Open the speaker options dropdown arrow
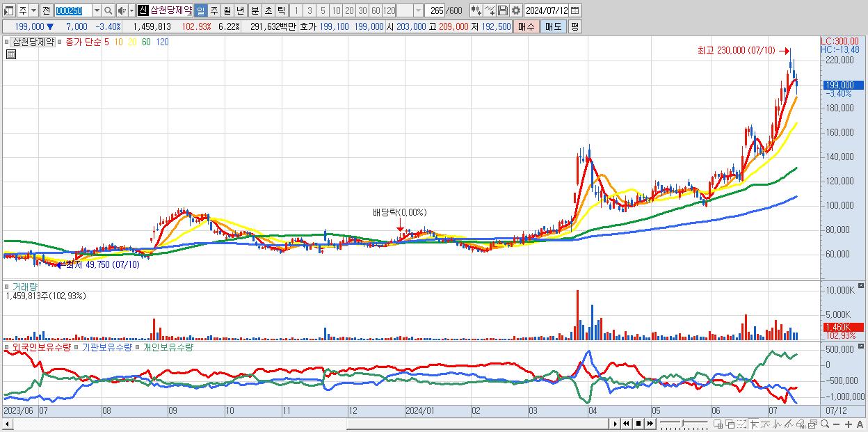Image resolution: width=868 pixels, height=432 pixels. coord(131,10)
